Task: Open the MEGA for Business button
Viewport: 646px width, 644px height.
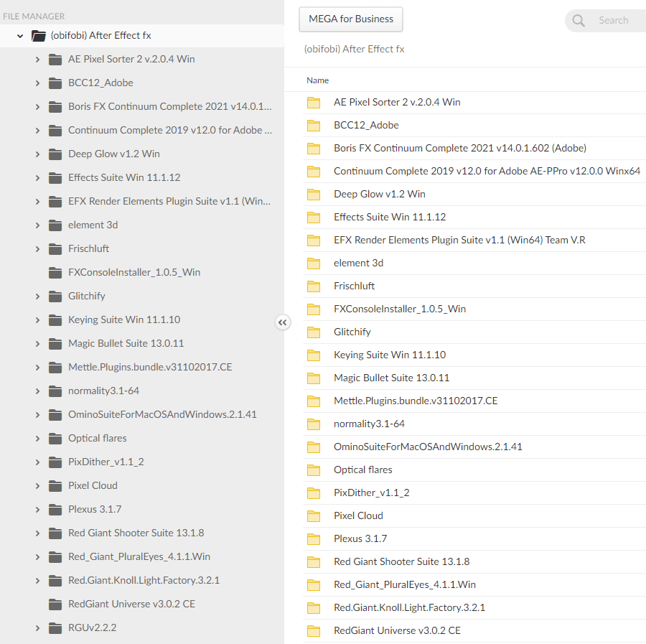Action: coord(351,19)
